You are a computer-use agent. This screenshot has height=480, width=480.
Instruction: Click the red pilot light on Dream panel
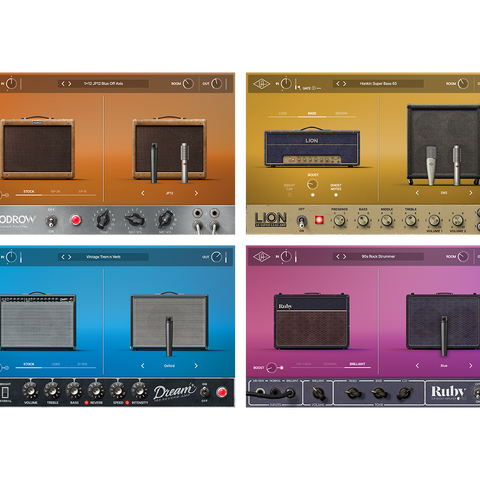point(221,392)
